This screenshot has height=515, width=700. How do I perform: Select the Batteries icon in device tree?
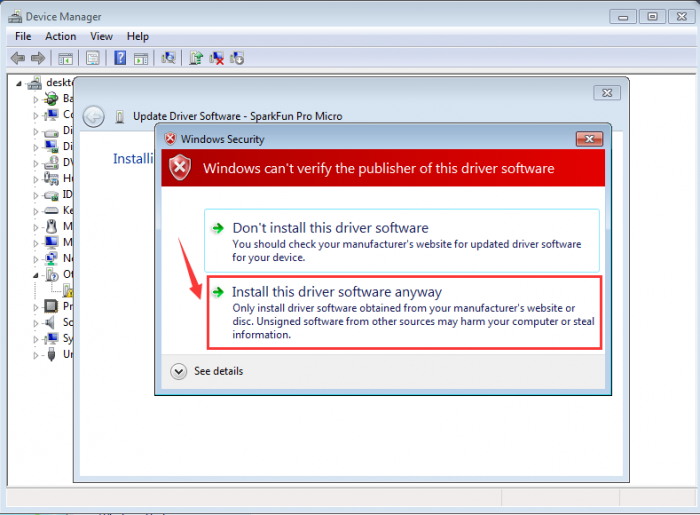[x=51, y=99]
